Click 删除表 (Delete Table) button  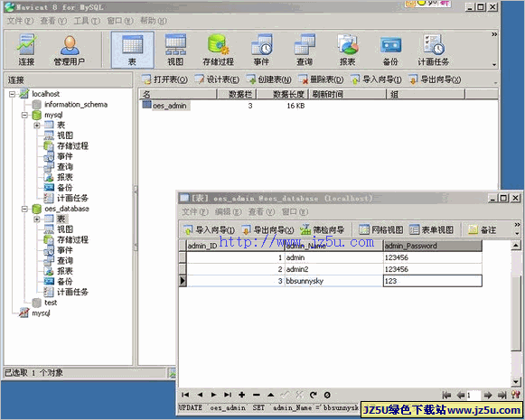[x=321, y=79]
